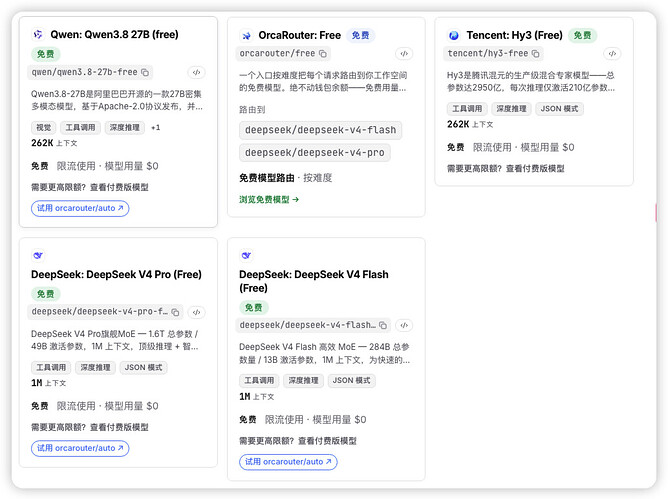
Task: Click green 免费 badge on Tencent Hy3 card
Action: pyautogui.click(x=582, y=35)
